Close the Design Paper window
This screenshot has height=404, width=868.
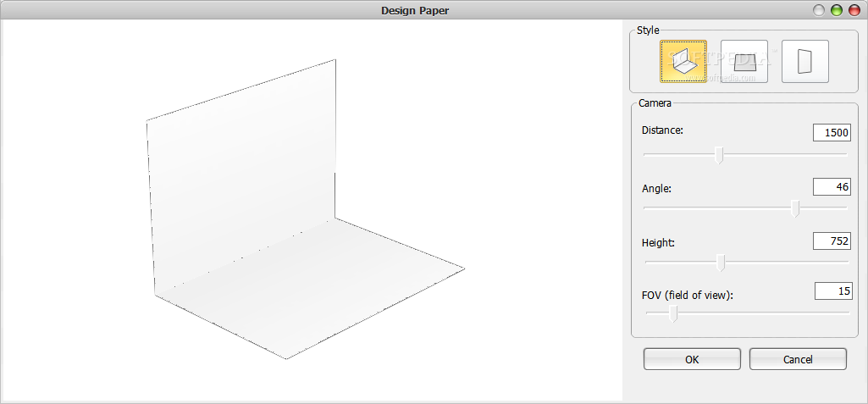tap(854, 10)
